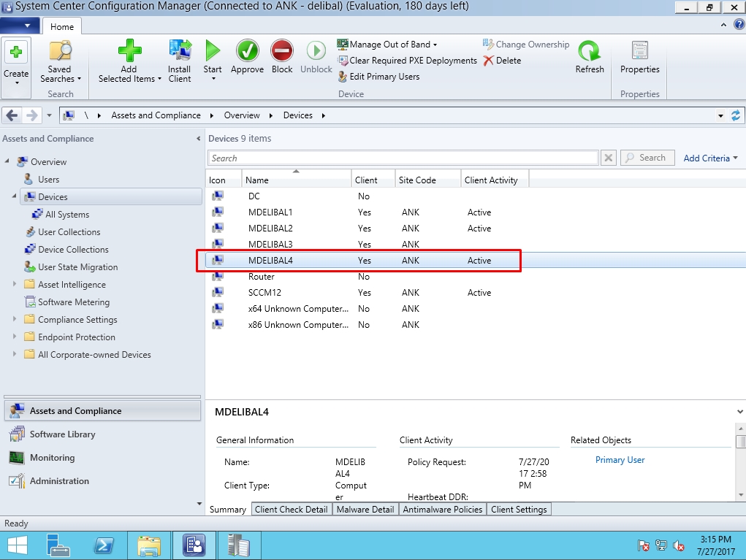Expand the Asset Intelligence tree node
The image size is (746, 560).
point(15,284)
